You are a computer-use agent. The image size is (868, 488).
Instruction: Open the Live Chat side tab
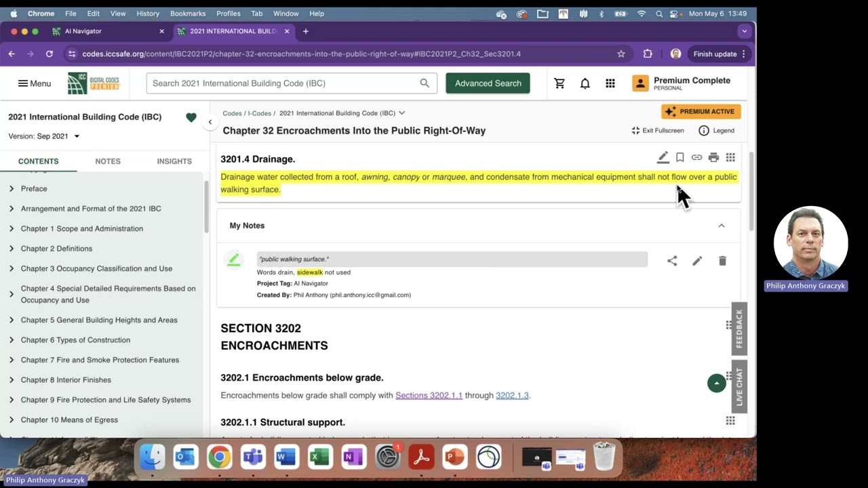(739, 387)
